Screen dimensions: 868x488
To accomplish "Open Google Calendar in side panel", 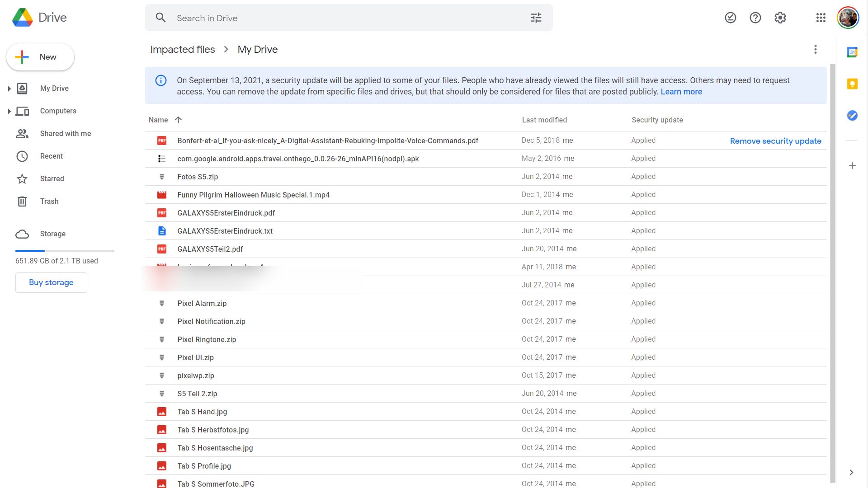I will tap(852, 52).
